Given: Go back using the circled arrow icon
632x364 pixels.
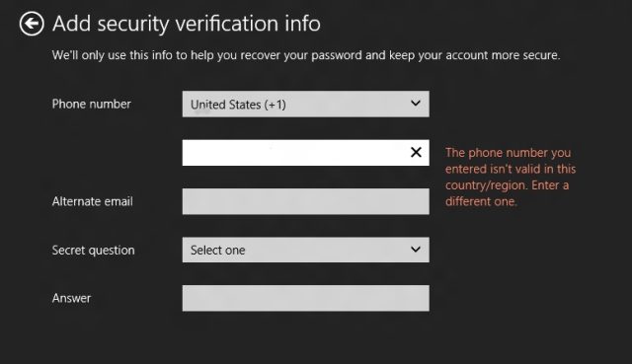Looking at the screenshot, I should (32, 24).
